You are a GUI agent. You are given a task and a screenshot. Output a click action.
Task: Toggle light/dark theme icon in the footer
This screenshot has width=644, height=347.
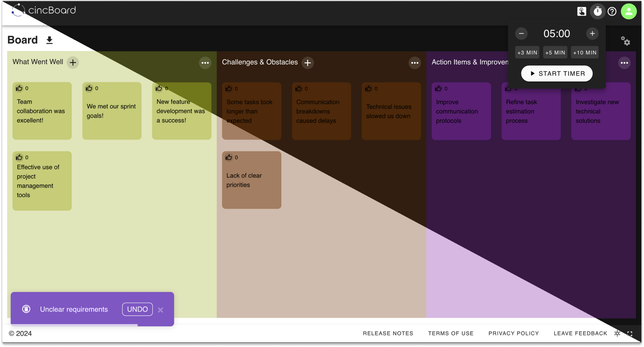[617, 333]
